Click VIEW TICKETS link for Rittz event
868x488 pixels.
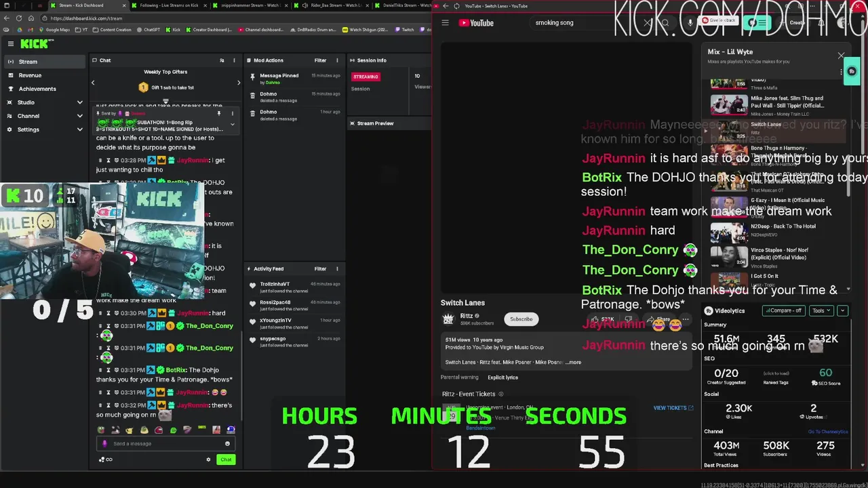point(673,408)
